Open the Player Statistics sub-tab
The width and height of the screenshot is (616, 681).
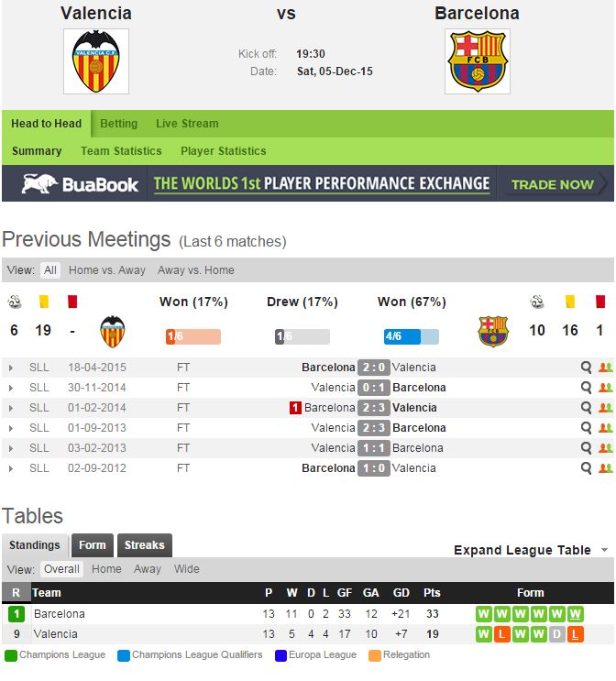point(223,151)
